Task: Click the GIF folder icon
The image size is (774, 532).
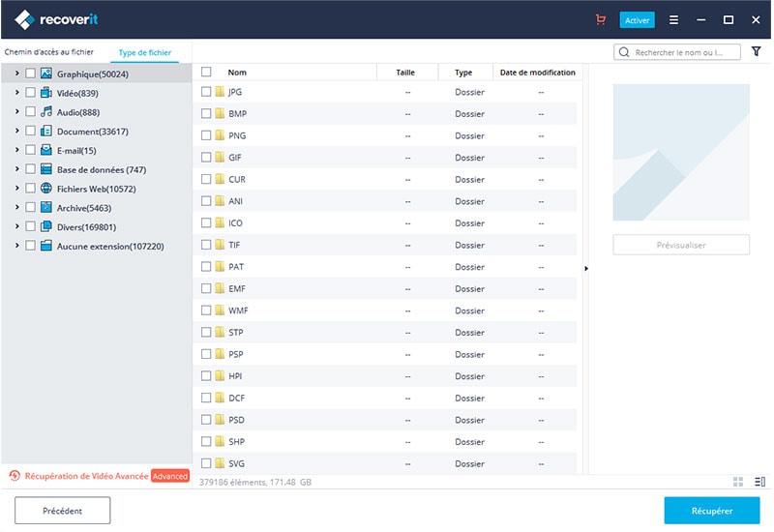Action: pyautogui.click(x=220, y=158)
